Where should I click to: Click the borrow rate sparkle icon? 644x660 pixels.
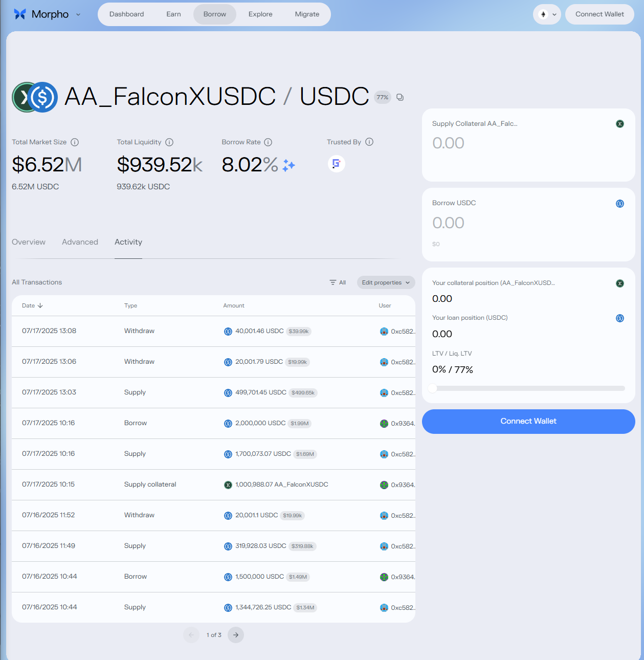point(288,165)
